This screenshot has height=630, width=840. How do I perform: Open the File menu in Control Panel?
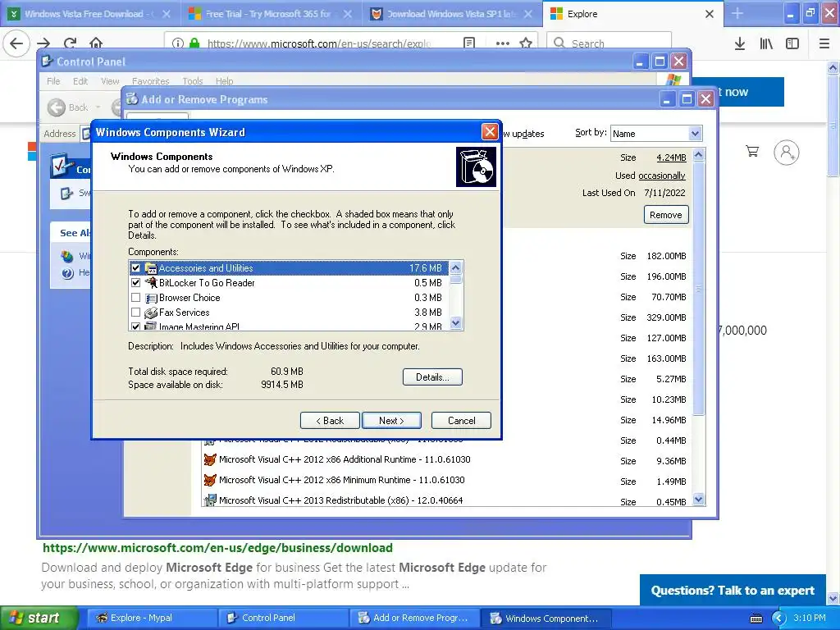[x=53, y=81]
